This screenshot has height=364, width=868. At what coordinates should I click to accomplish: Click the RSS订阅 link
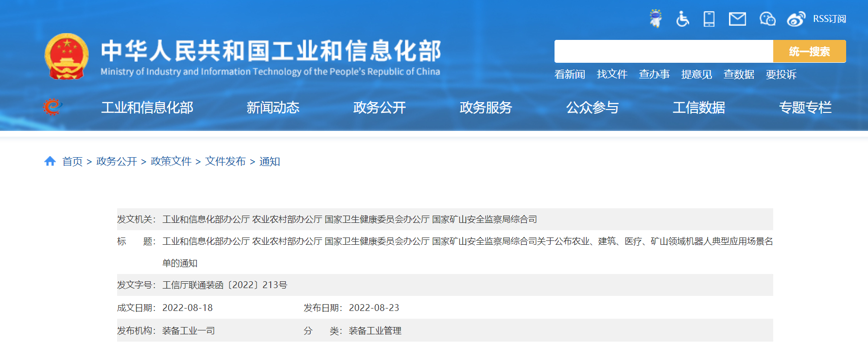click(830, 19)
